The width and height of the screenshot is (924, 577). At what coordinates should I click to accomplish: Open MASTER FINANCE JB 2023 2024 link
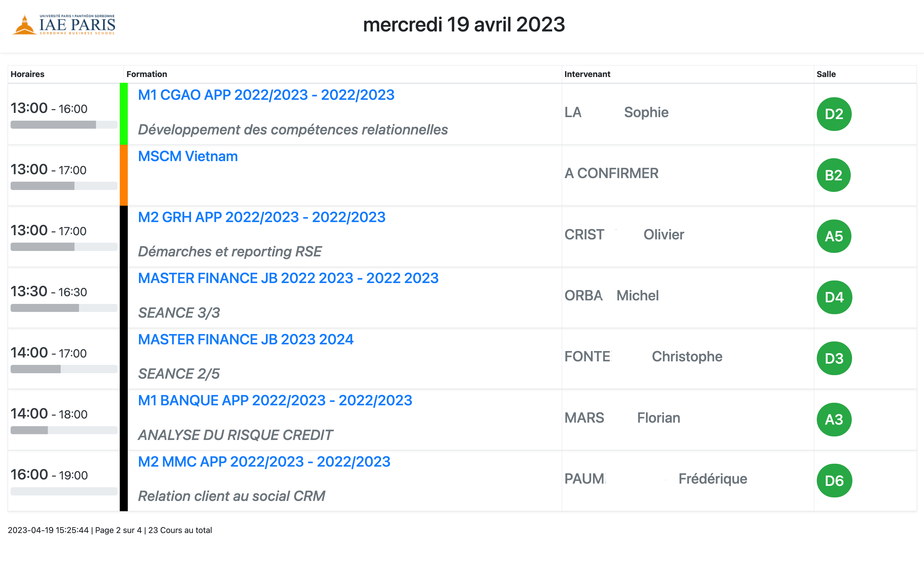click(x=246, y=339)
